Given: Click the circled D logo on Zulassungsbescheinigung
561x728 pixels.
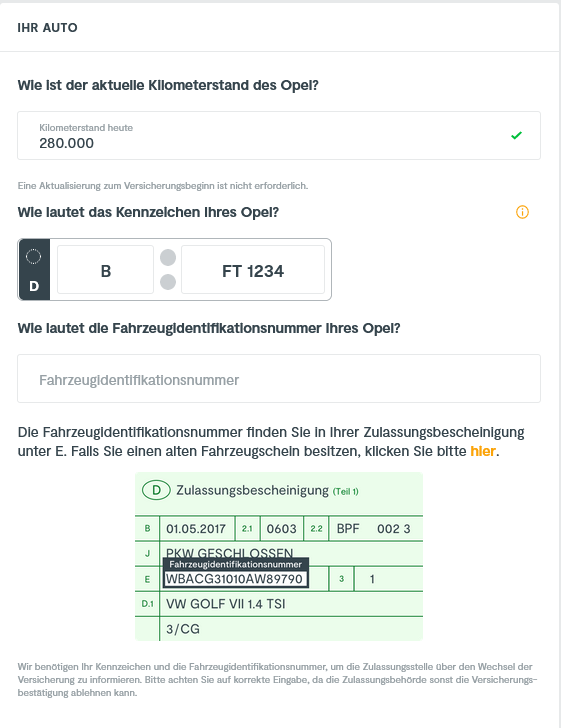Looking at the screenshot, I should (157, 490).
